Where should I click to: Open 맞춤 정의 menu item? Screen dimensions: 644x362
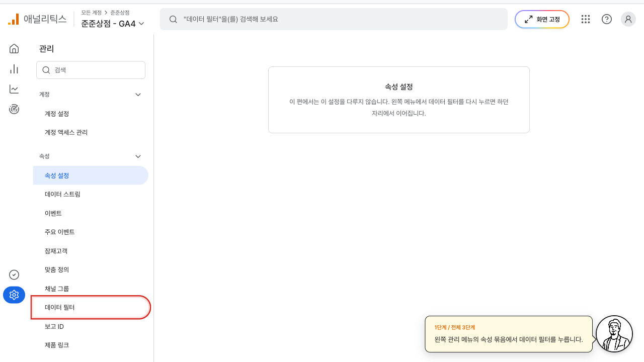[91, 269]
